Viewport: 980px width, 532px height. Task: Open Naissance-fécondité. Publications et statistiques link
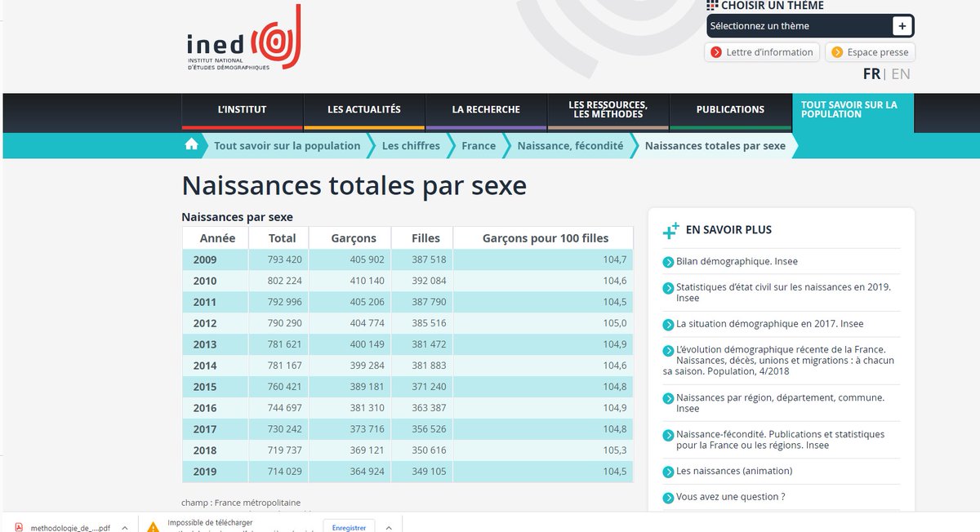coord(780,440)
